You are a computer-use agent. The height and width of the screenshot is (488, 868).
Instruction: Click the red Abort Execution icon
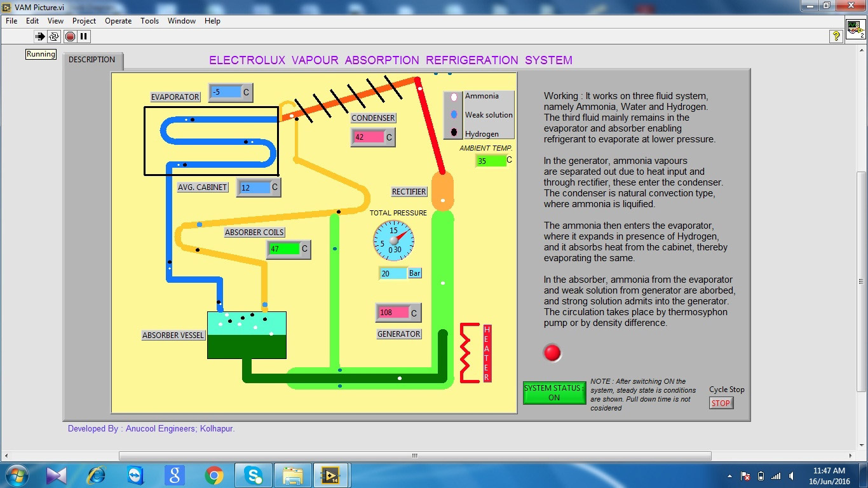tap(70, 36)
